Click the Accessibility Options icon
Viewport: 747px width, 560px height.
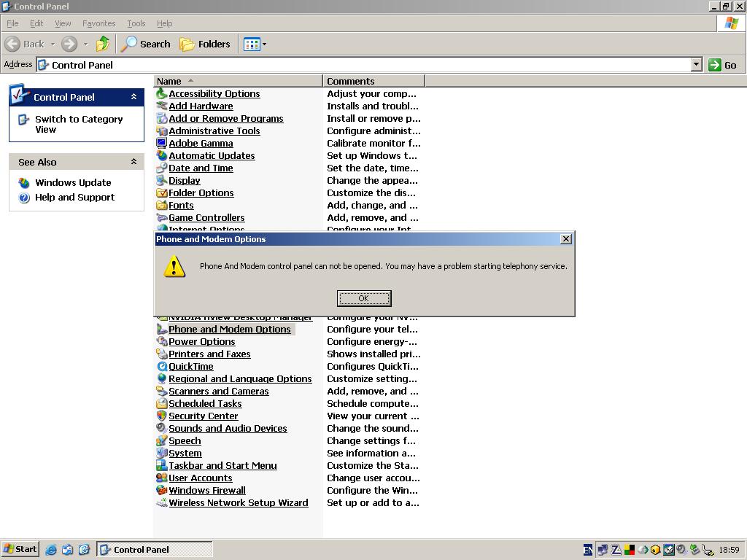tap(162, 94)
